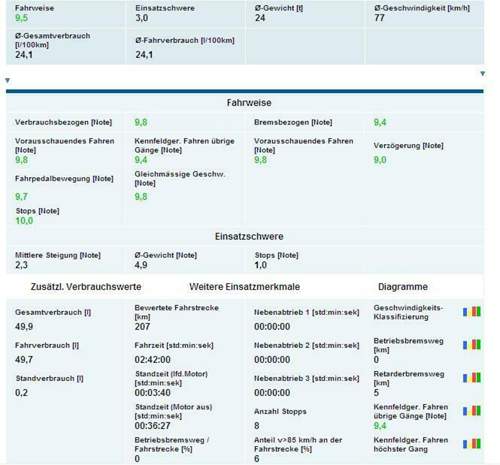Viewport: 500px width, 465px height.
Task: Click the Standverbrauch value 0,2
Action: 21,393
